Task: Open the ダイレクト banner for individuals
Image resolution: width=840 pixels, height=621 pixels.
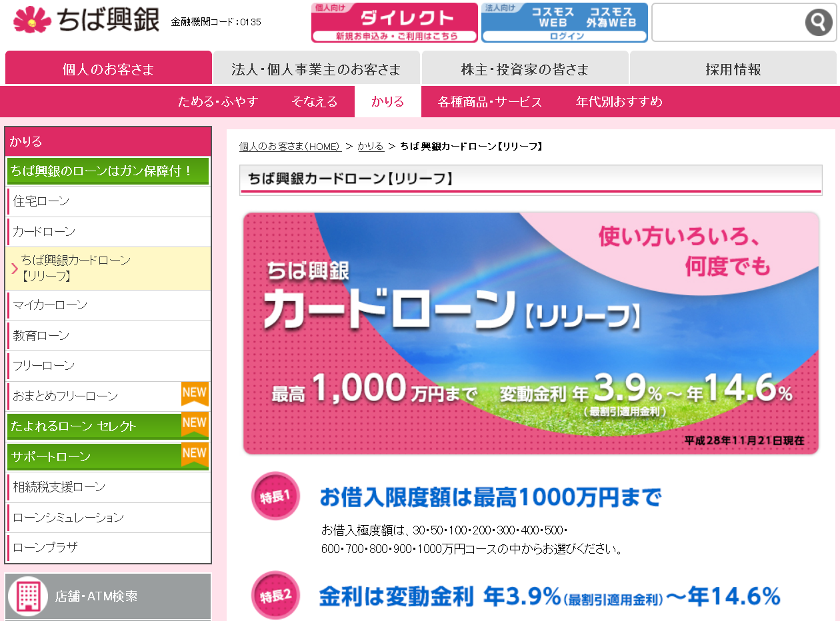Action: 395,23
